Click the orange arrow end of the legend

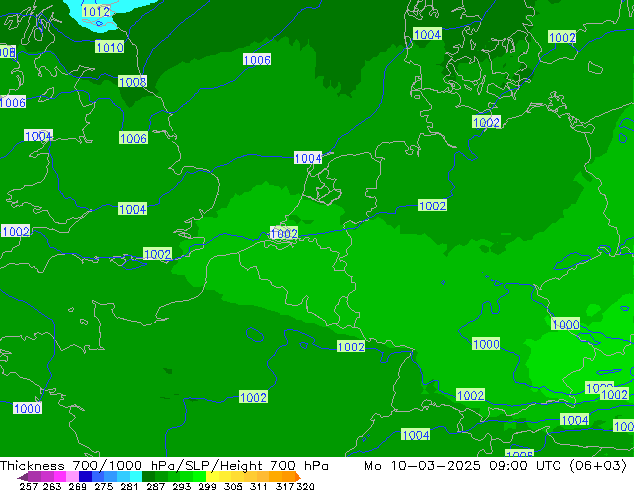click(298, 476)
